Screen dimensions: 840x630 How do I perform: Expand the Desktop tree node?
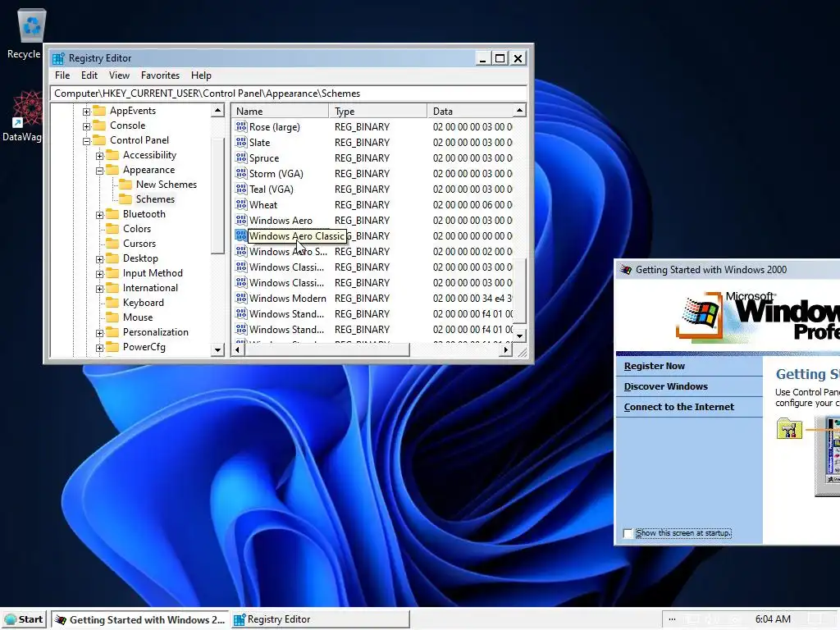point(99,259)
